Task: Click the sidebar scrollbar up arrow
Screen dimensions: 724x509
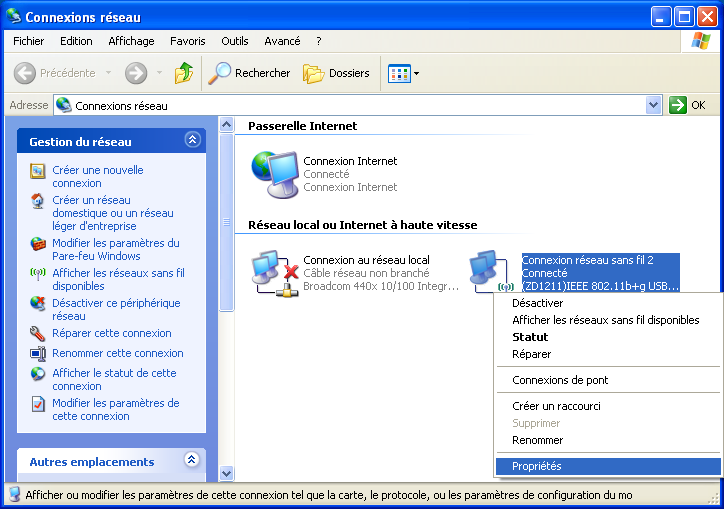Action: tap(226, 125)
